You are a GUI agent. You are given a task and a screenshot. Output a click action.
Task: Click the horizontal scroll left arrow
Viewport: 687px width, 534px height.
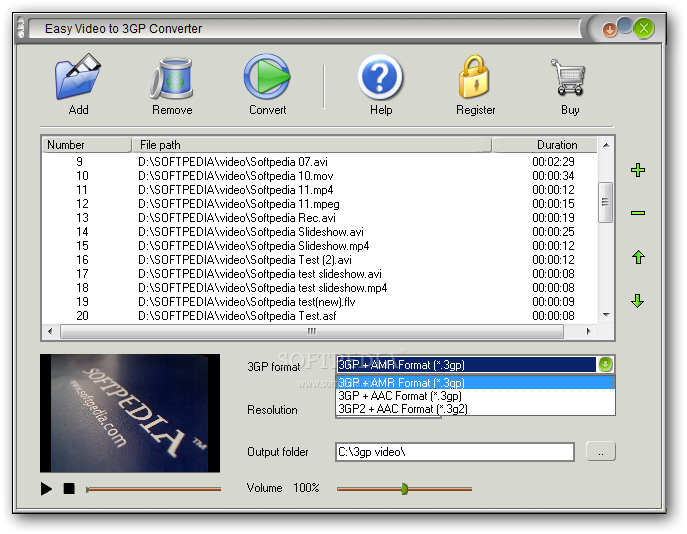pyautogui.click(x=50, y=331)
